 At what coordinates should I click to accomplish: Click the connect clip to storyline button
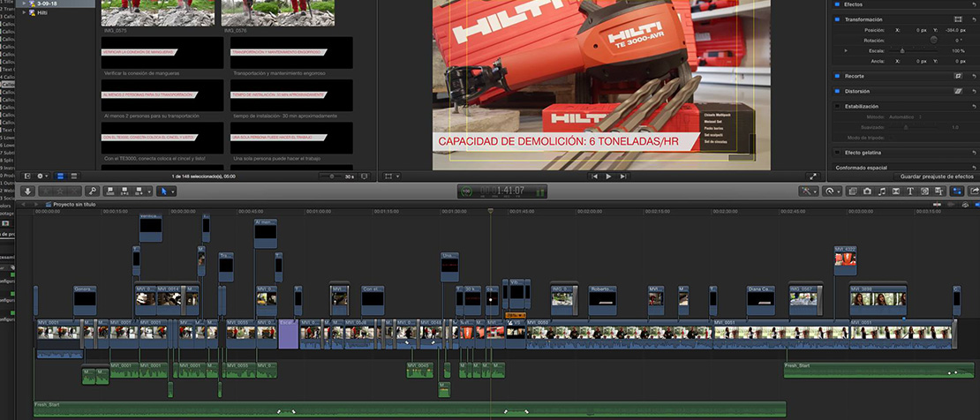(x=110, y=191)
